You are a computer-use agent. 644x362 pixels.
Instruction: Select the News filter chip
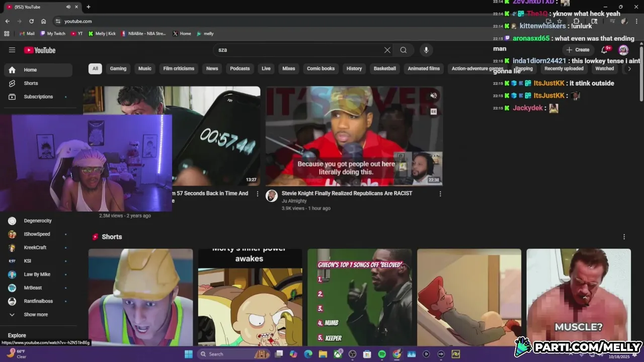point(212,68)
